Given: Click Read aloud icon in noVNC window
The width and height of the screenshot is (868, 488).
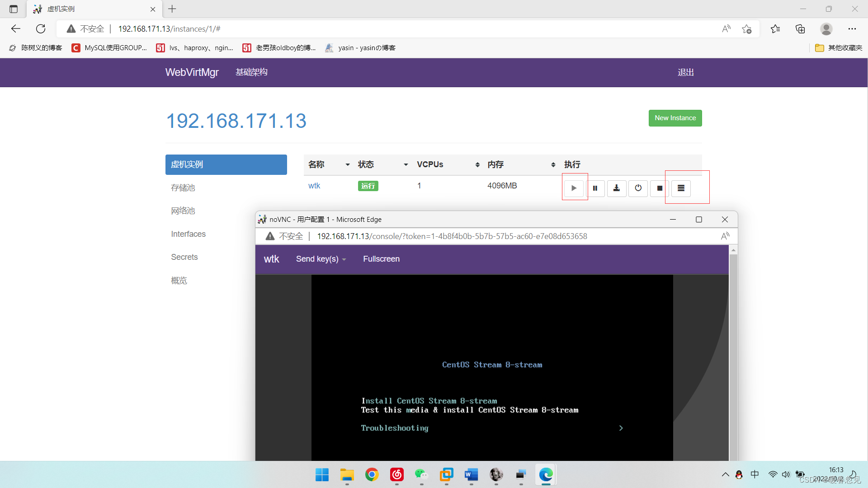Looking at the screenshot, I should pos(725,236).
